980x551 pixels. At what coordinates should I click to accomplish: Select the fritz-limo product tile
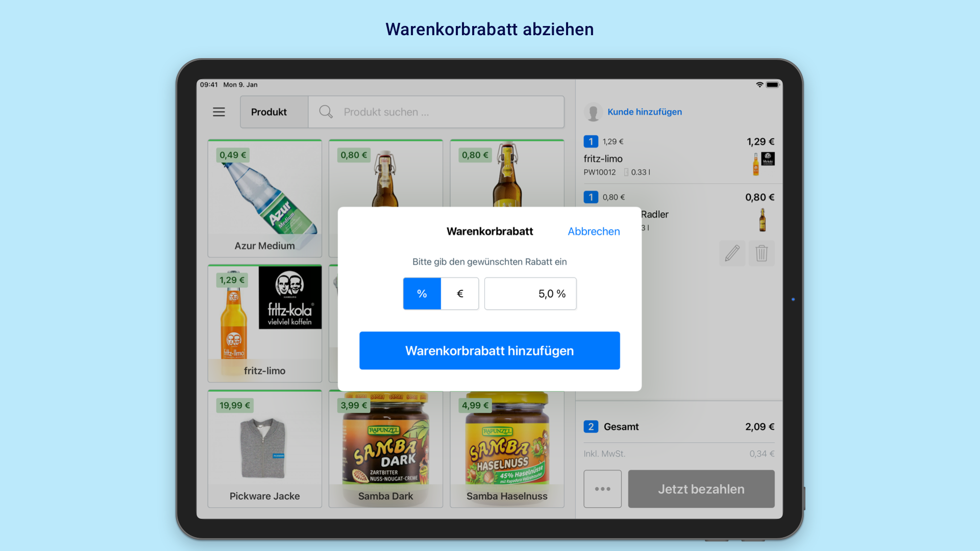265,323
